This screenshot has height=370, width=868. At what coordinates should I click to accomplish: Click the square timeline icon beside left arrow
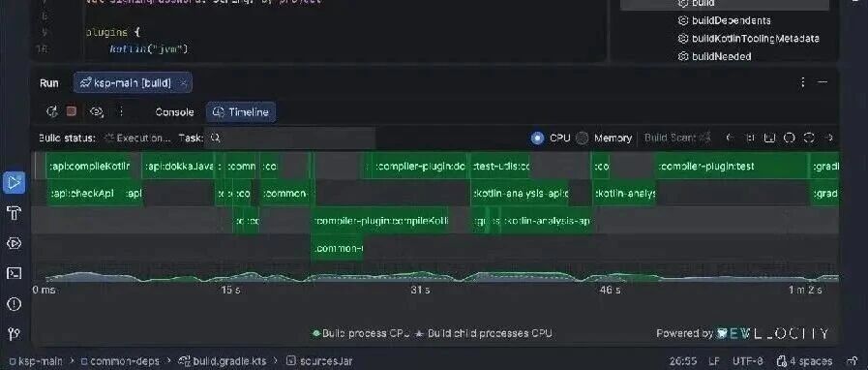pos(750,138)
